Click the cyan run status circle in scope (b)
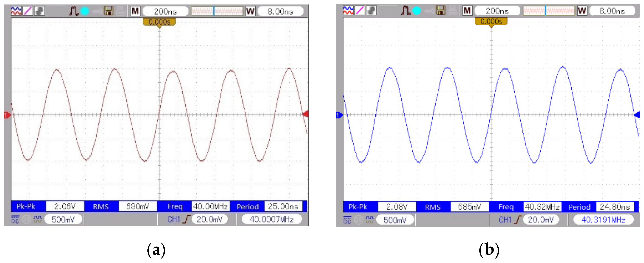 pos(416,11)
